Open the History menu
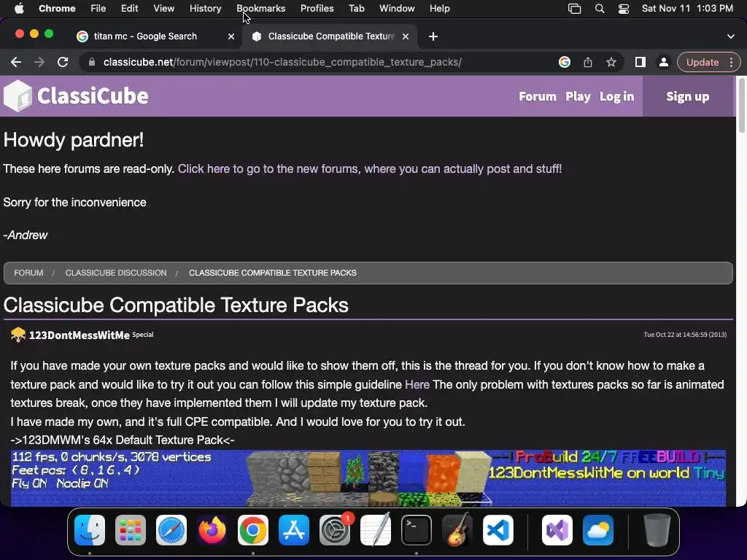The width and height of the screenshot is (747, 560). click(205, 9)
